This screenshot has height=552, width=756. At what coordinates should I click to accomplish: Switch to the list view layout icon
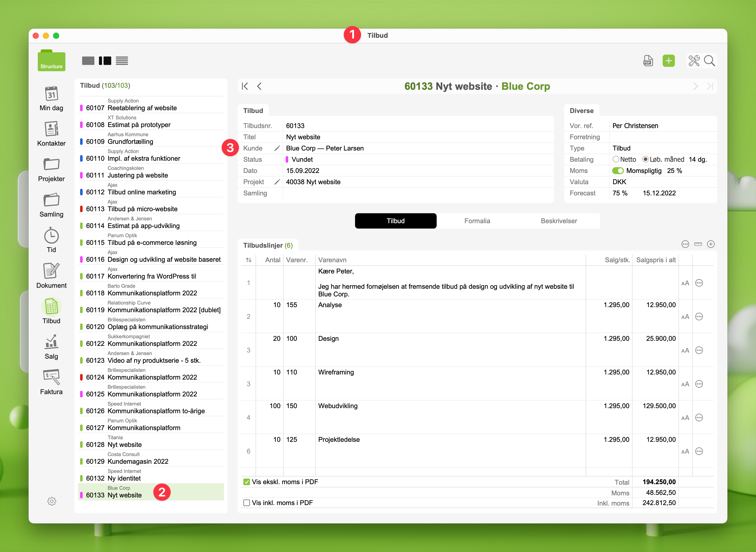point(122,61)
